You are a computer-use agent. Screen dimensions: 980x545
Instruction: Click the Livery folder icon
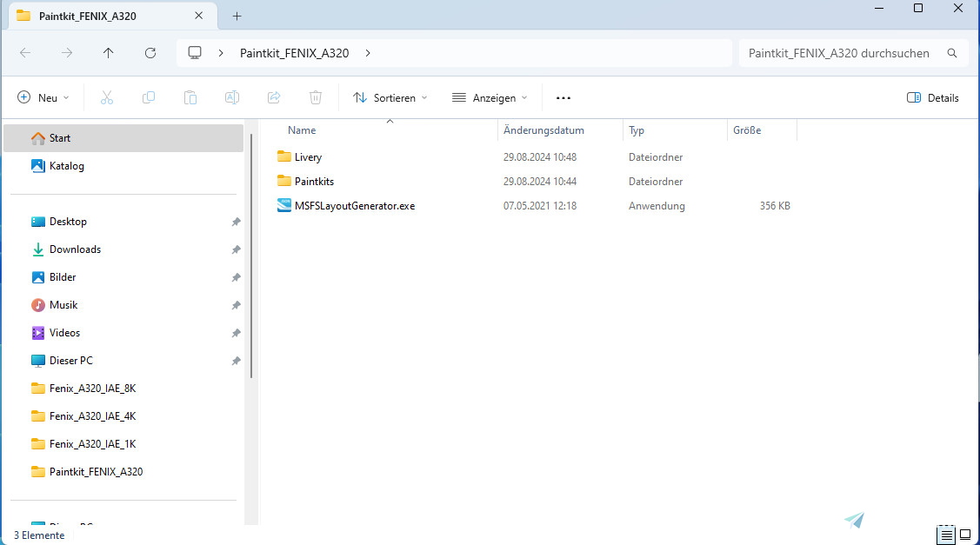coord(284,156)
